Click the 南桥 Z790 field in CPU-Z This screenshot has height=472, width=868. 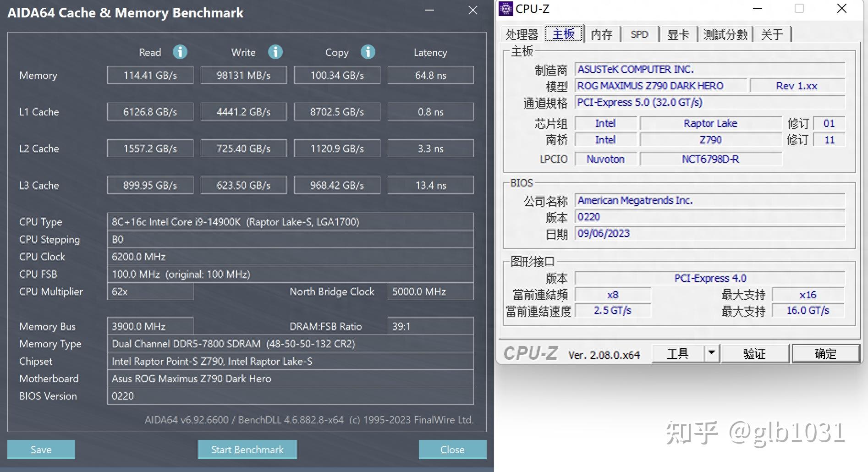pyautogui.click(x=711, y=140)
